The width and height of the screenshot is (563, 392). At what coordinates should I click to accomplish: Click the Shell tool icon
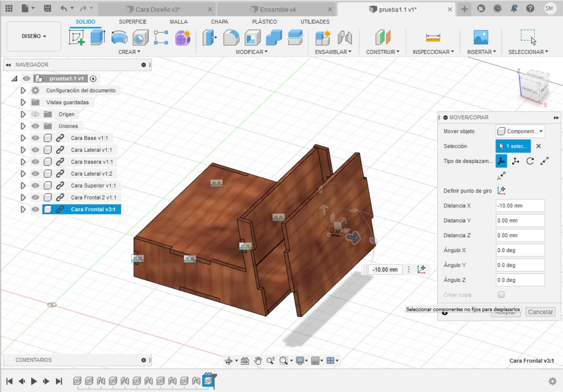253,38
